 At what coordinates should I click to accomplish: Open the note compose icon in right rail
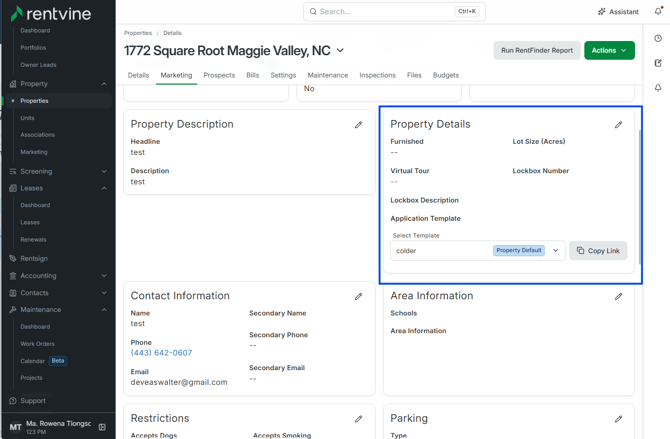coord(658,63)
